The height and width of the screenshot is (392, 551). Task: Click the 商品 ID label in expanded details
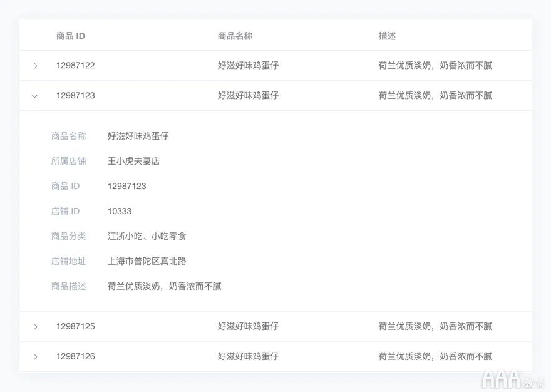(65, 186)
